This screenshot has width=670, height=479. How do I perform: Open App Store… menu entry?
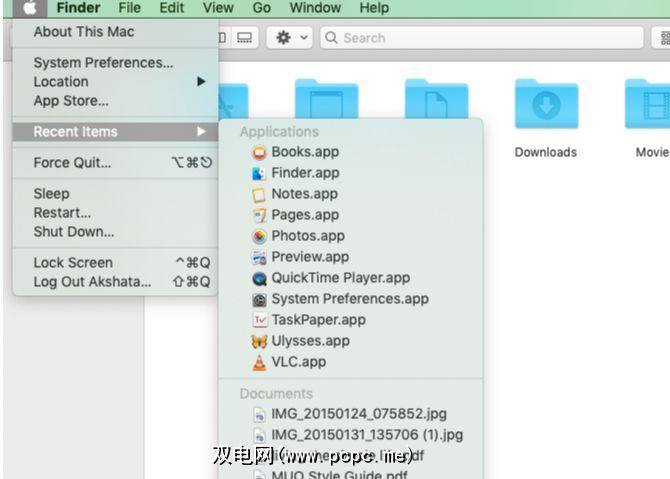point(115,101)
